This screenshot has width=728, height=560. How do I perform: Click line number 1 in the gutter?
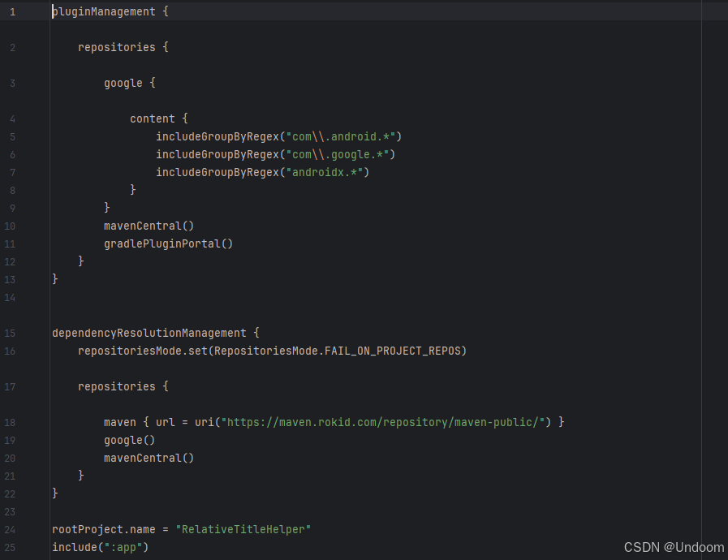12,12
